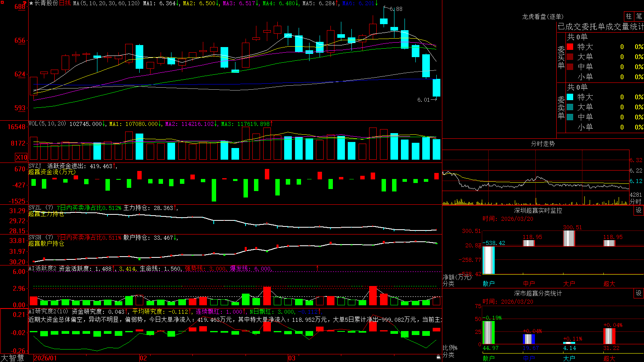Click the 大户 bar showing 300.51
Image resolution: width=644 pixels, height=362 pixels.
click(x=569, y=238)
